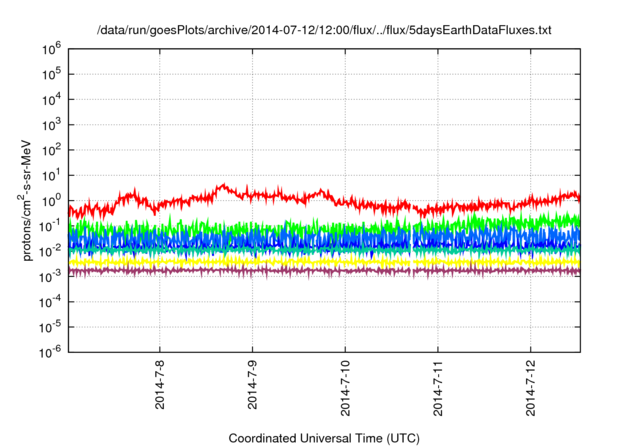The width and height of the screenshot is (640, 448).
Task: Click the 10^-5 y-axis tick label
Action: point(50,327)
